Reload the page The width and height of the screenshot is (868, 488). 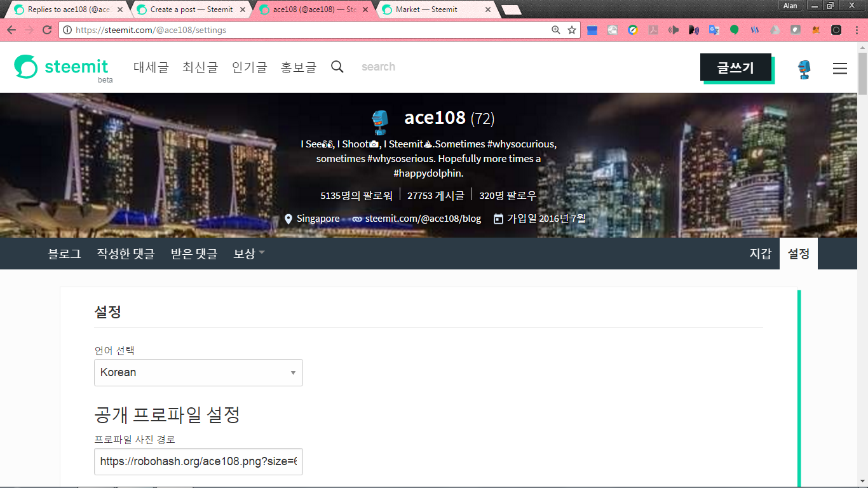(x=47, y=30)
